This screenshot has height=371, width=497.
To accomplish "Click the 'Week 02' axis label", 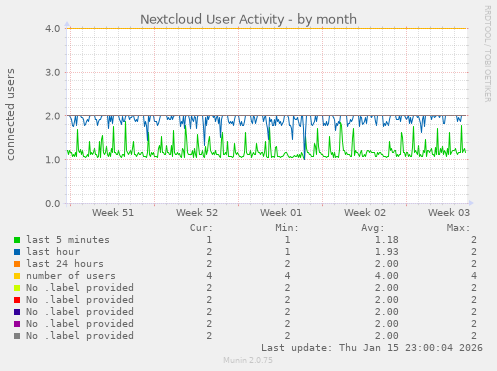I will (365, 213).
